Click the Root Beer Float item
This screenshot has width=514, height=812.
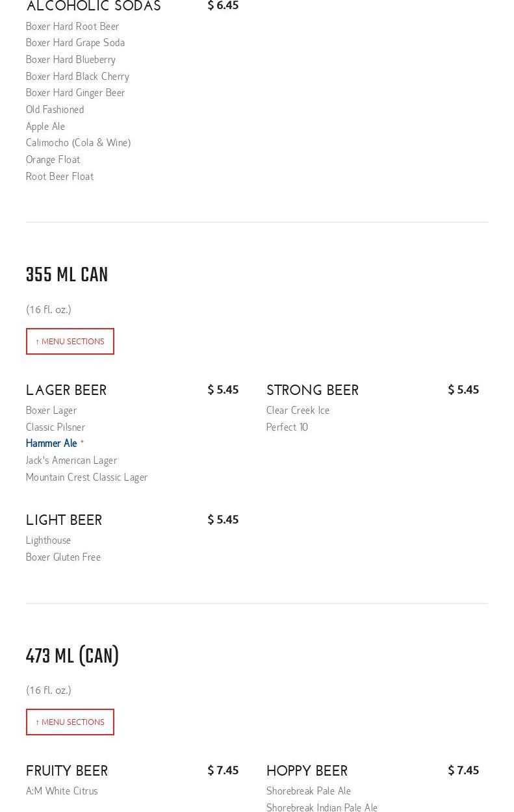(60, 176)
